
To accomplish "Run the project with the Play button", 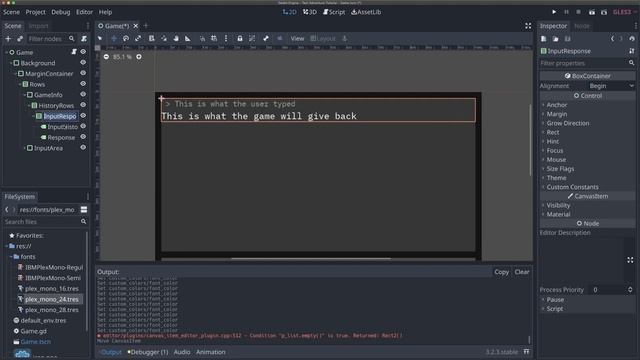I will [x=554, y=12].
